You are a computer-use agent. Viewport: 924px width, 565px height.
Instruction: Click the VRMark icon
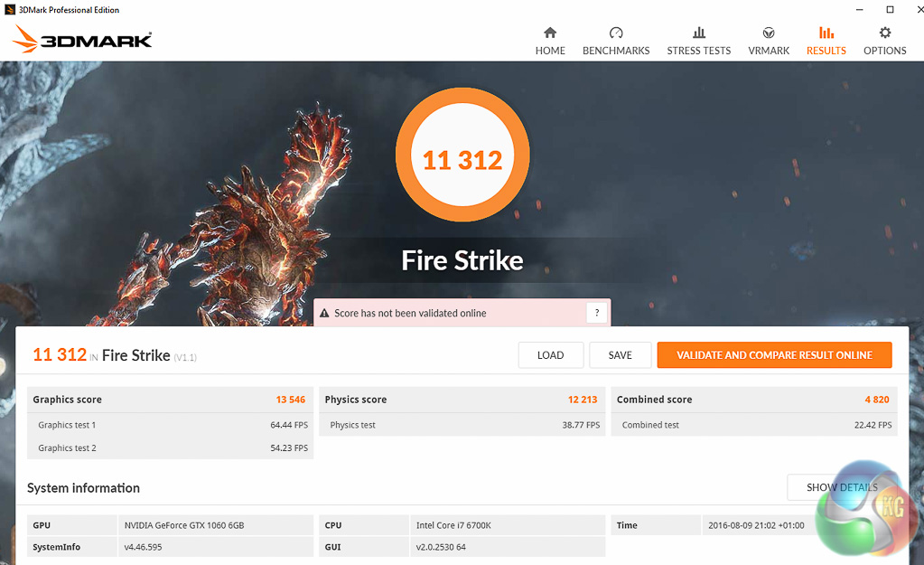click(769, 33)
